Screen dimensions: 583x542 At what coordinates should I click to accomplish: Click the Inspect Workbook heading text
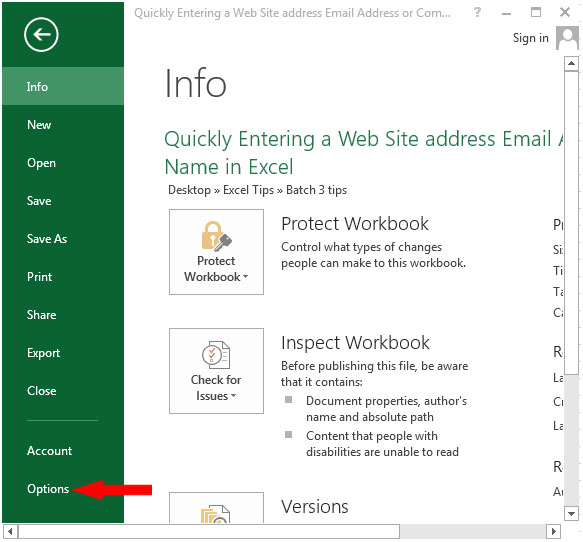tap(355, 343)
